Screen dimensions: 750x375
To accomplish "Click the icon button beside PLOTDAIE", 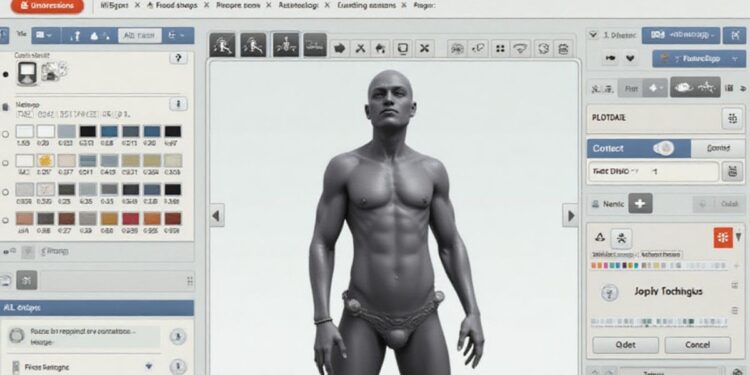I will pyautogui.click(x=732, y=119).
